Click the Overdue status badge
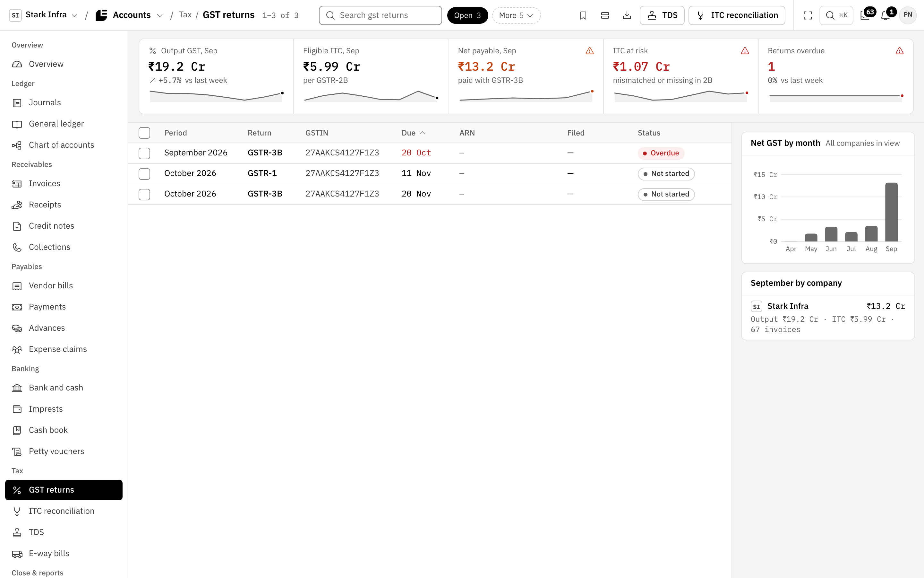This screenshot has height=578, width=924. pyautogui.click(x=661, y=153)
